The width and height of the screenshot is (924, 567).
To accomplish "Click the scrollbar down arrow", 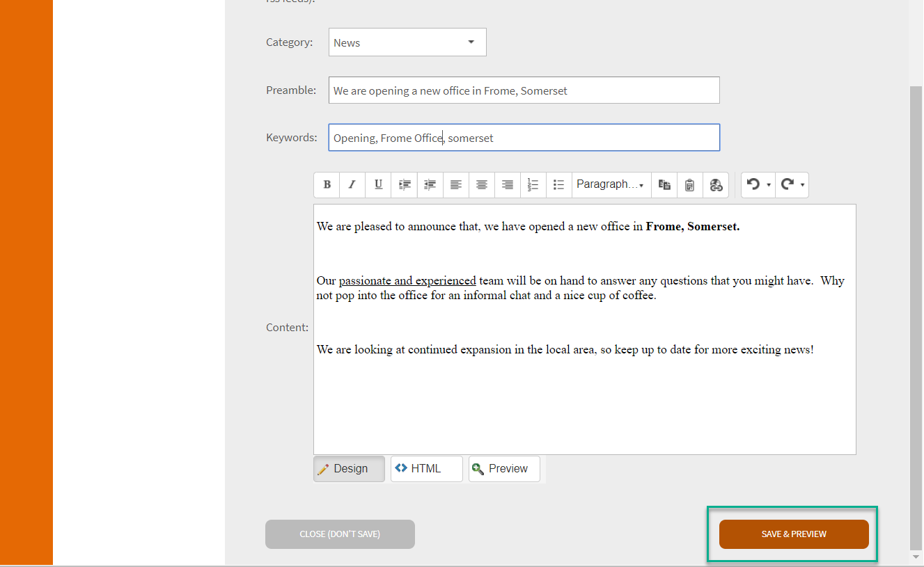I will [x=916, y=558].
